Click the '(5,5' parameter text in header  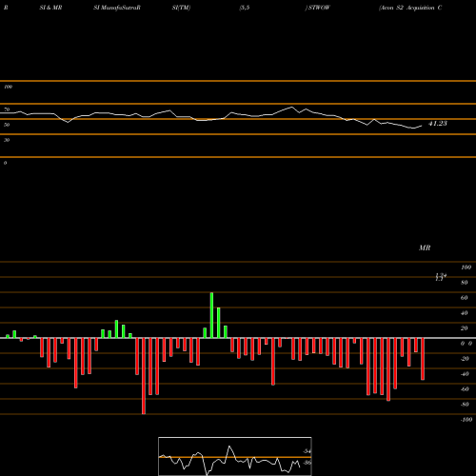[x=245, y=8]
